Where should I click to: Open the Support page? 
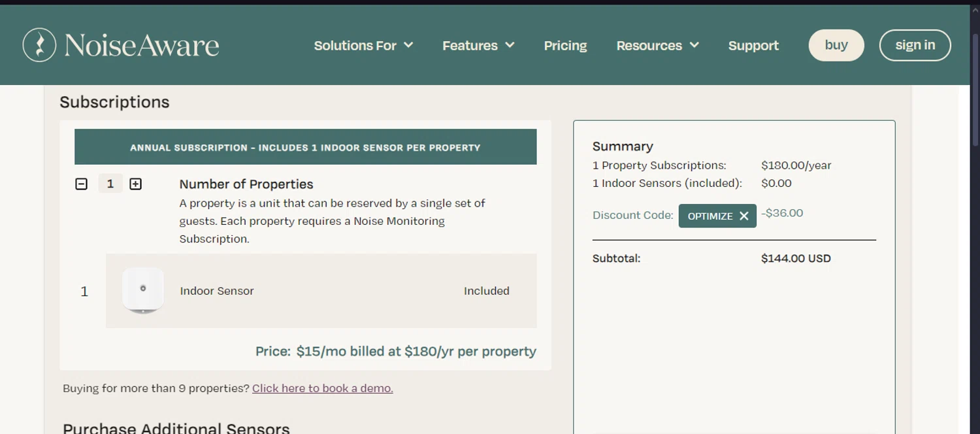coord(753,45)
